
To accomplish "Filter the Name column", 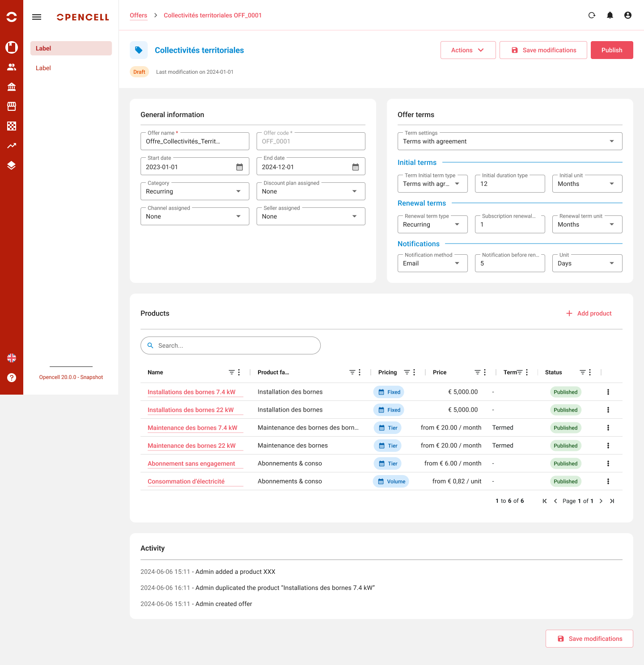I will (232, 372).
